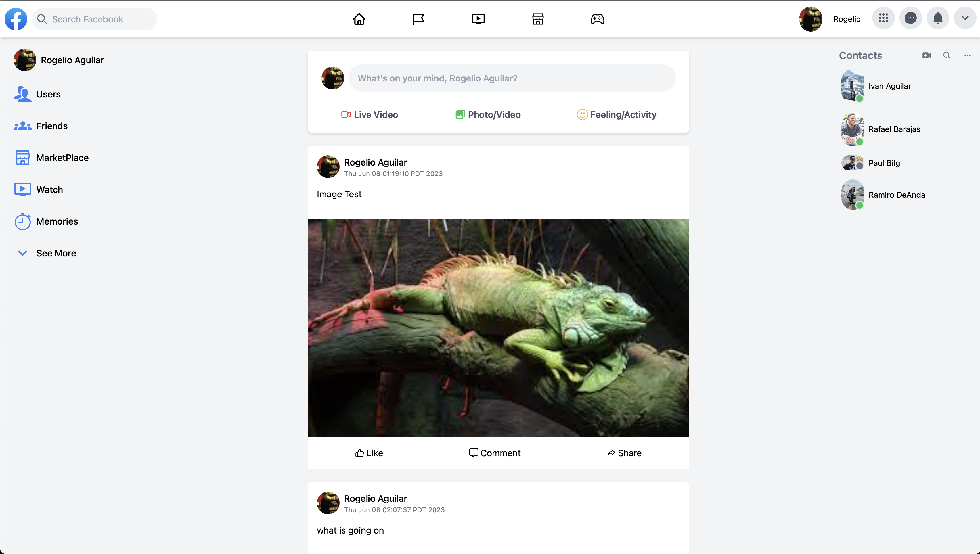The height and width of the screenshot is (554, 980).
Task: Open the nine-dot apps menu
Action: [x=883, y=18]
